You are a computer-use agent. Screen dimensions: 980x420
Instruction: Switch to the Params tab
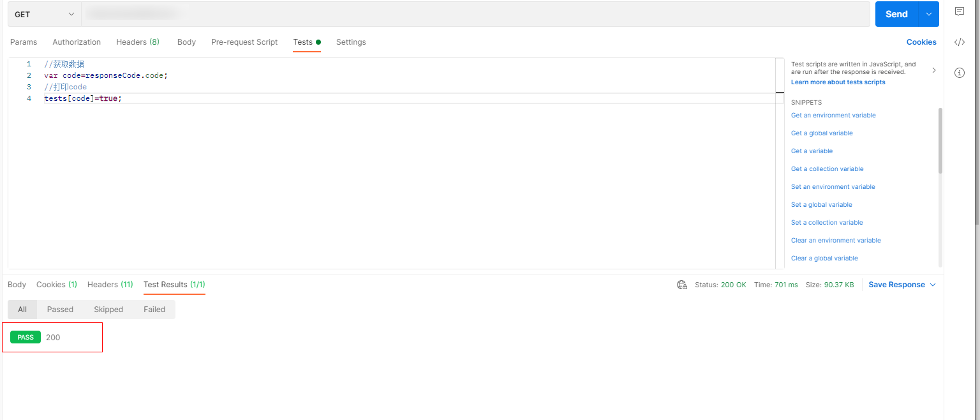pyautogui.click(x=24, y=42)
